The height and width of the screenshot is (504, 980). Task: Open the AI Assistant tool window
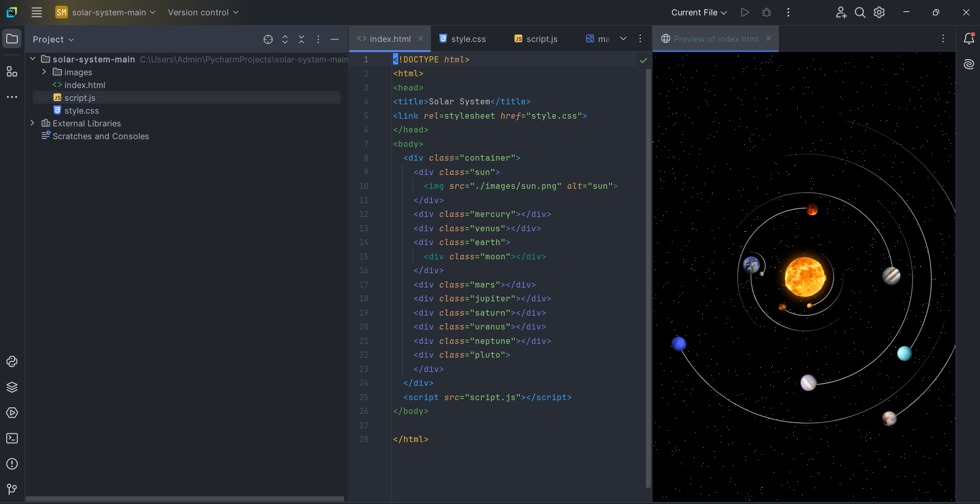pos(969,64)
